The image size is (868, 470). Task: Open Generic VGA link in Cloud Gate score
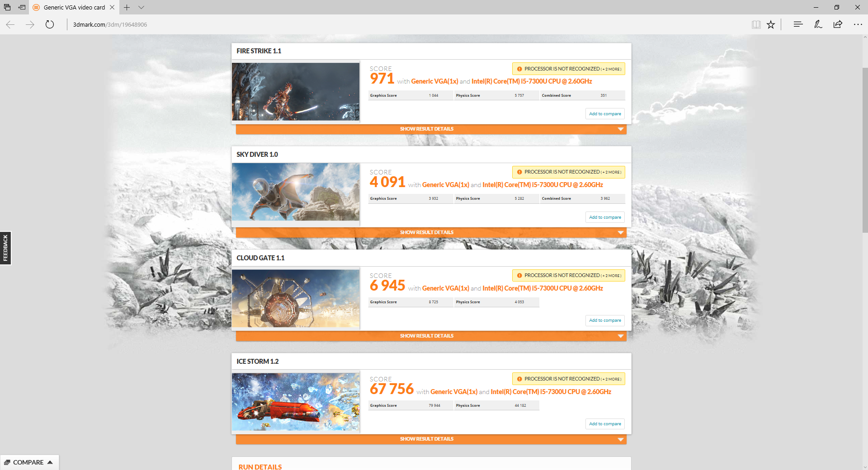click(445, 288)
